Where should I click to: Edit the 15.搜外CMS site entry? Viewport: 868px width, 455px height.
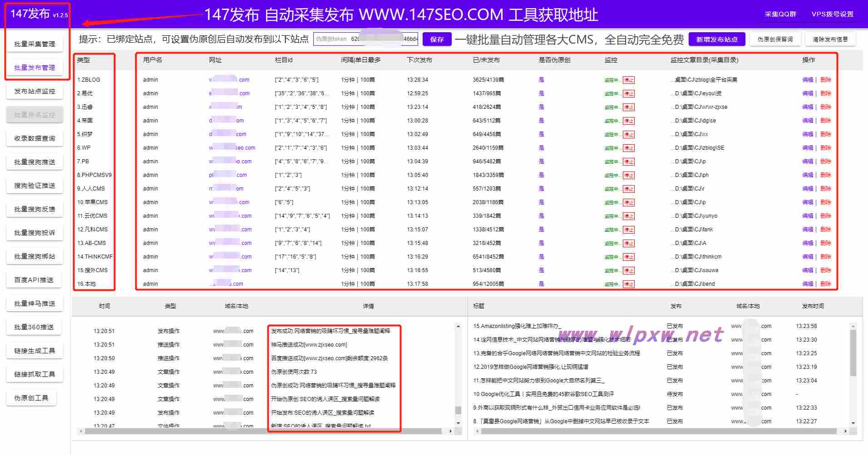click(808, 270)
